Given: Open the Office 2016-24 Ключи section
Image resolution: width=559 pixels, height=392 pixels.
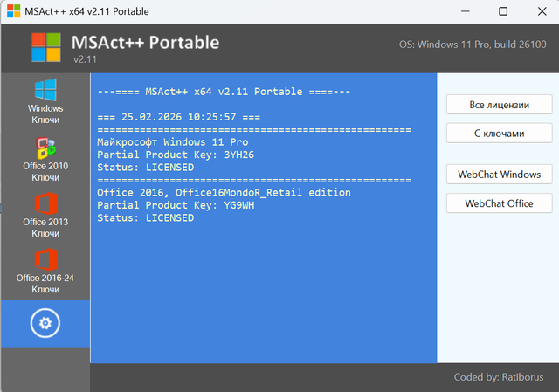Looking at the screenshot, I should click(x=45, y=272).
